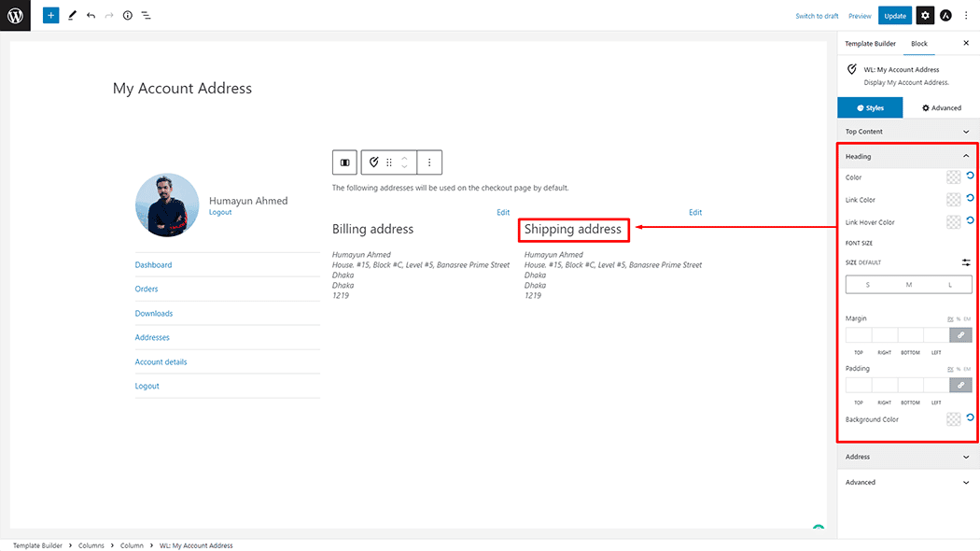Screen dimensions: 980x551
Task: Click the WordPress logo in corner
Action: pyautogui.click(x=15, y=16)
